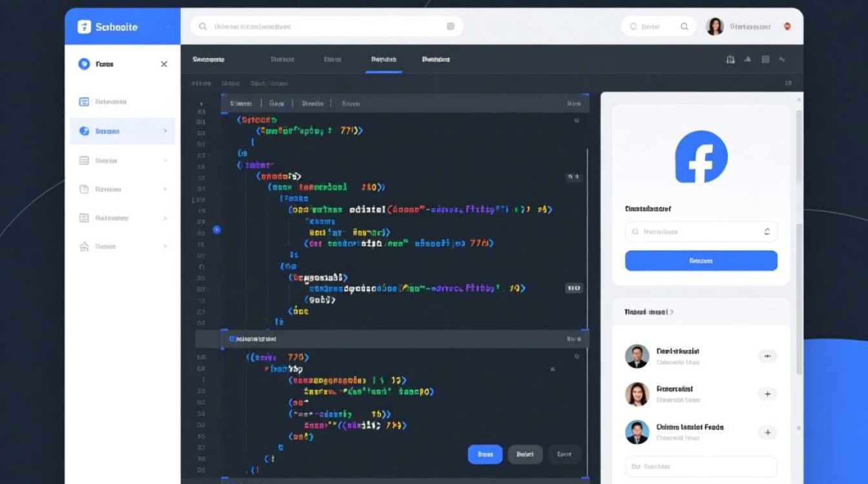Add the woman in the list with her plus button
868x484 pixels.
click(x=767, y=394)
